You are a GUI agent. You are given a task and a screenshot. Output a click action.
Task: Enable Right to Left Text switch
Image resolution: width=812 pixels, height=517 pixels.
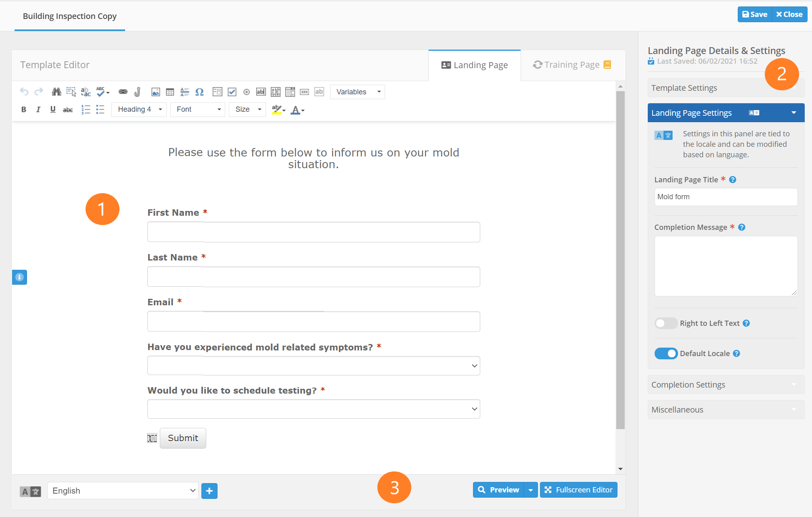[666, 323]
